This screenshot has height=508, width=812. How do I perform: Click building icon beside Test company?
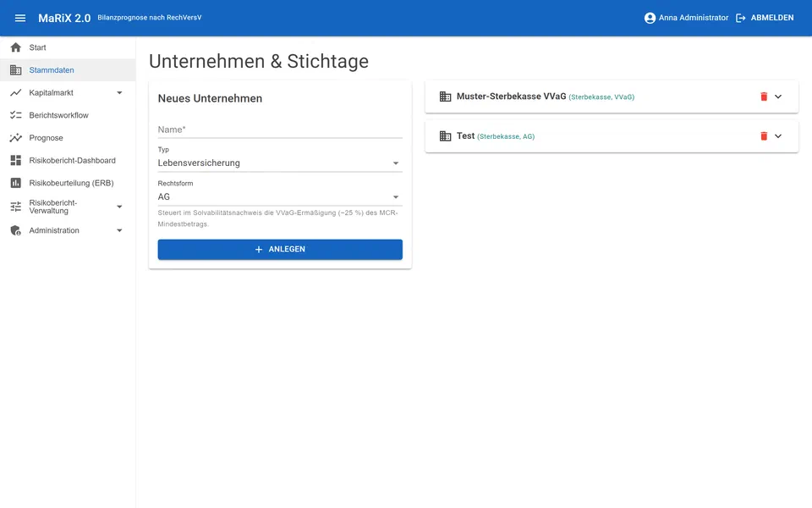coord(446,136)
